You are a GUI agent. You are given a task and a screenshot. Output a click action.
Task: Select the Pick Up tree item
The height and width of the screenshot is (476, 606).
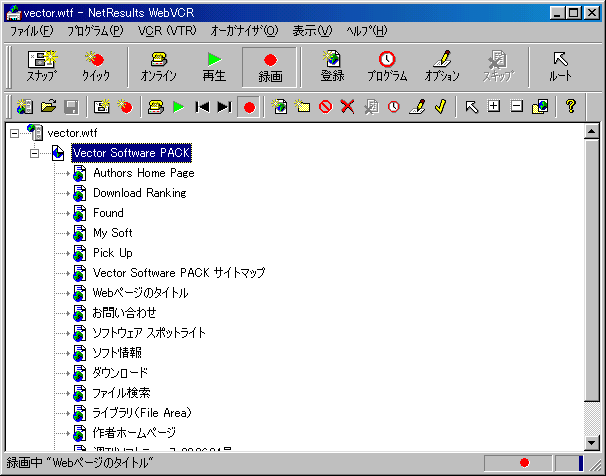pyautogui.click(x=113, y=253)
